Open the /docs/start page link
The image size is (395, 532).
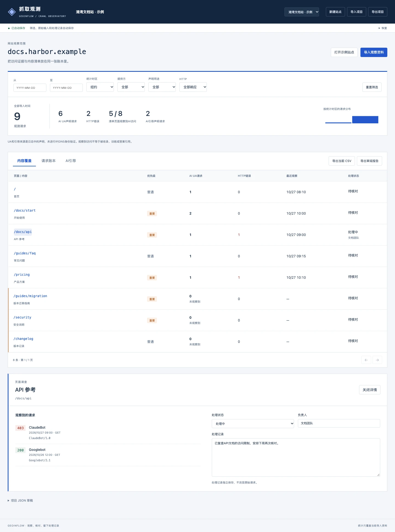pyautogui.click(x=25, y=210)
